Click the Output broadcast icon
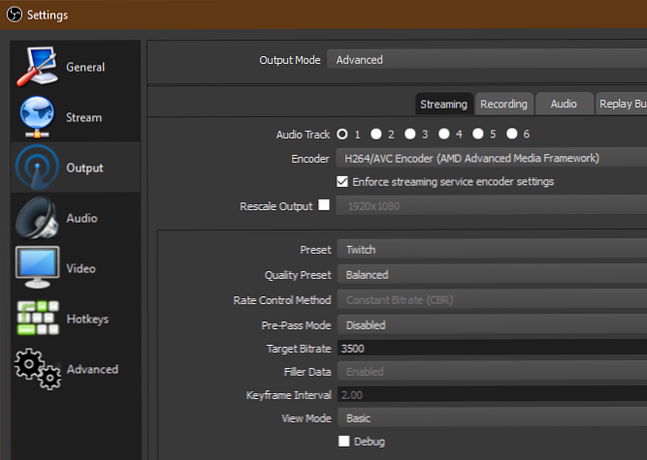Image resolution: width=647 pixels, height=460 pixels. 36,168
